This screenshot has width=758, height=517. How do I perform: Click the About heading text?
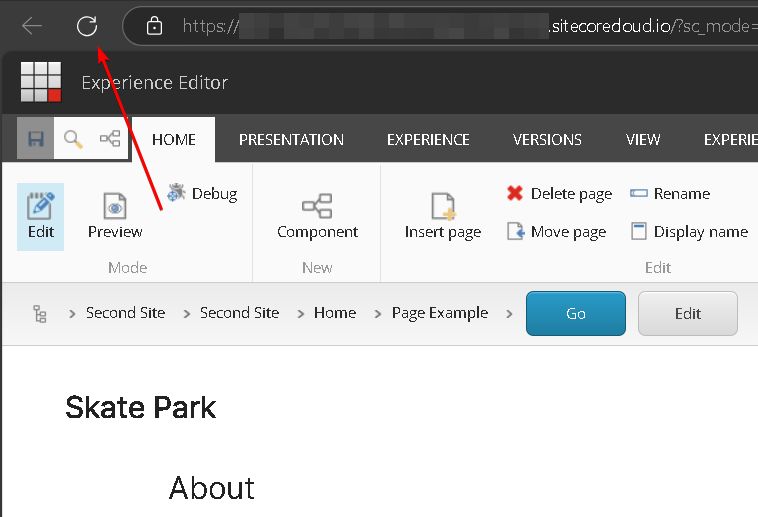pos(212,487)
